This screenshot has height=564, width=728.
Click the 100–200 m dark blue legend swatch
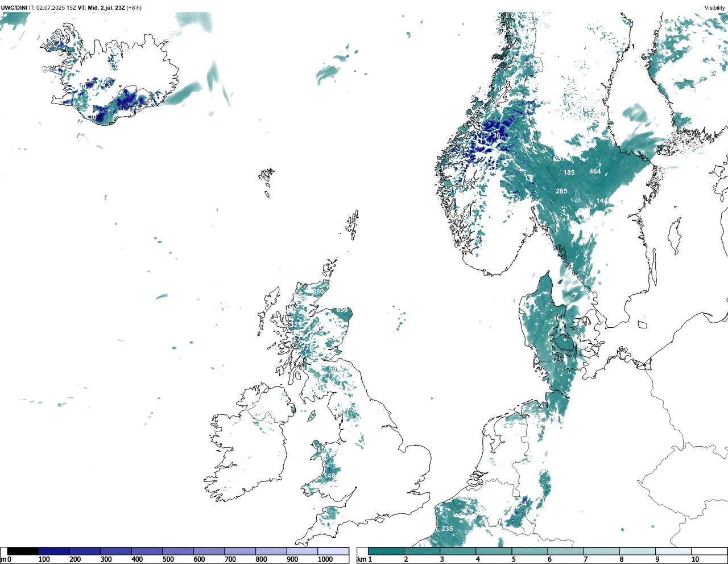[x=54, y=551]
